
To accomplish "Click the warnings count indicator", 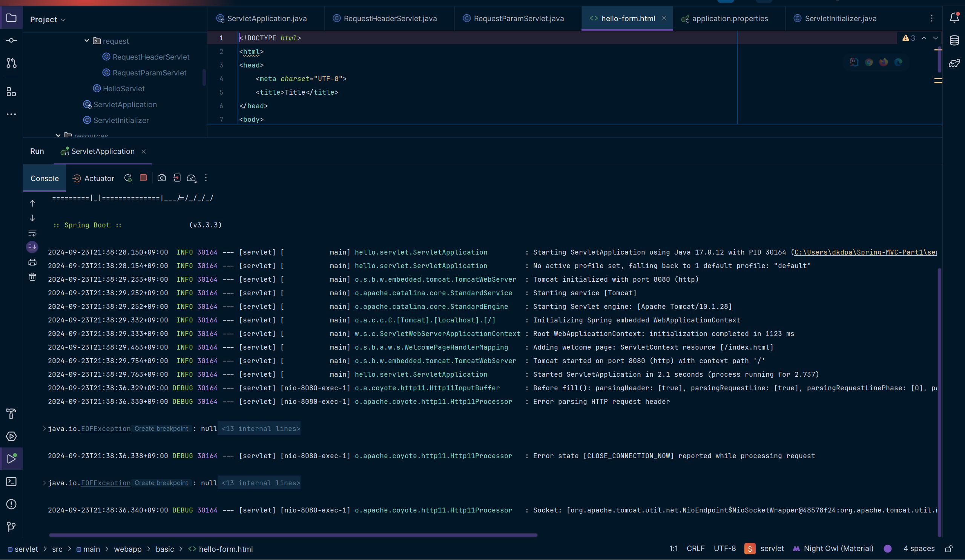I will [x=909, y=38].
